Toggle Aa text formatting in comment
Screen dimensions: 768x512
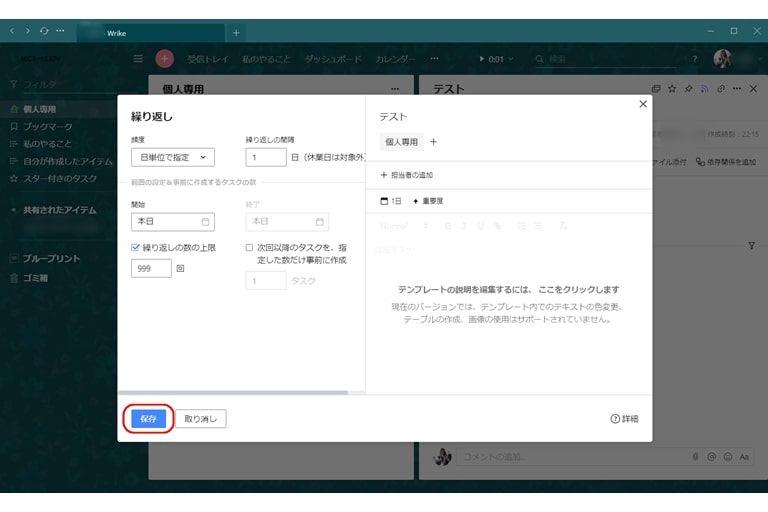(x=744, y=457)
